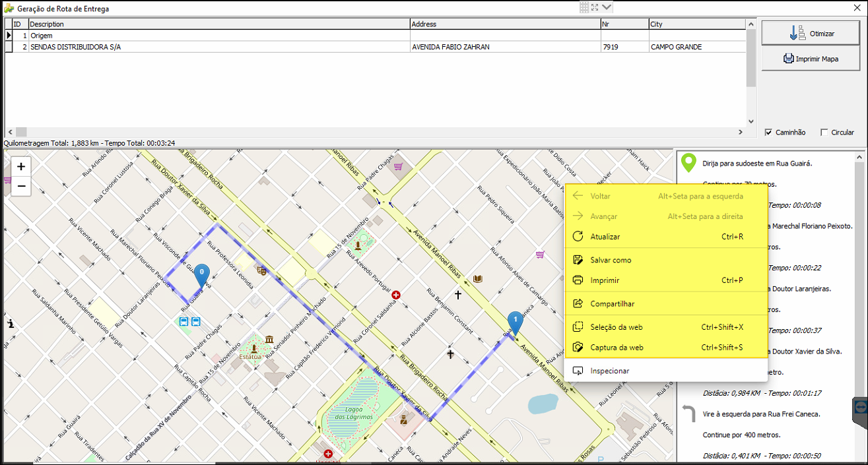
Task: Click the 7919 number cell
Action: coord(624,47)
